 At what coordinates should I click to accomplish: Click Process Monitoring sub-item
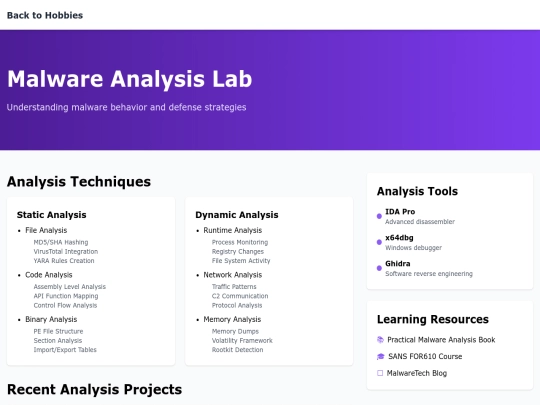[240, 242]
